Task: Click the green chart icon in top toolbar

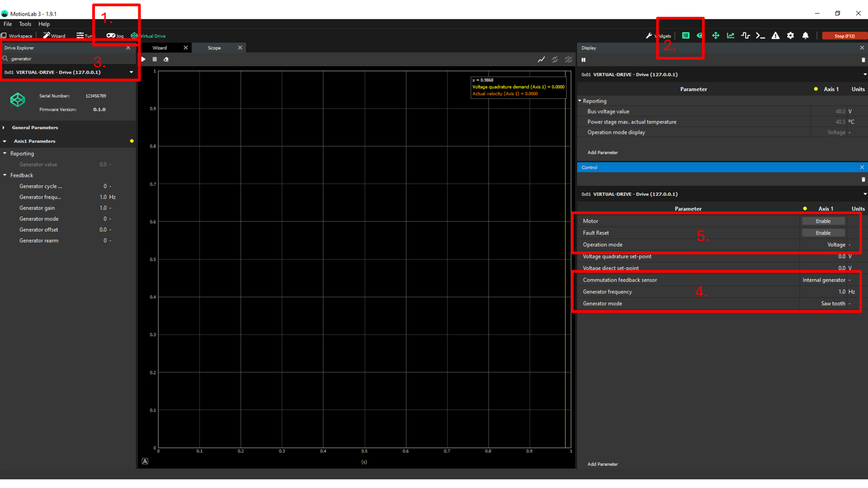Action: click(731, 36)
